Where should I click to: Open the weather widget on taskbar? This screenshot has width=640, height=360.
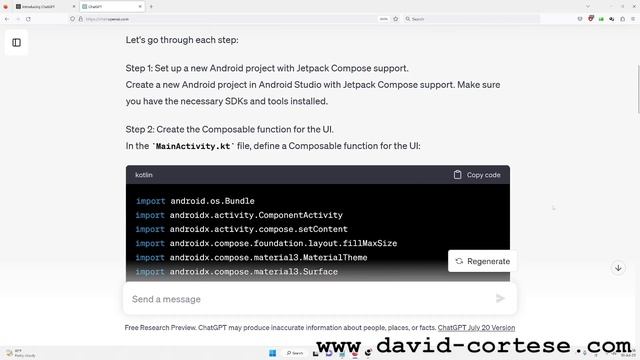20,353
